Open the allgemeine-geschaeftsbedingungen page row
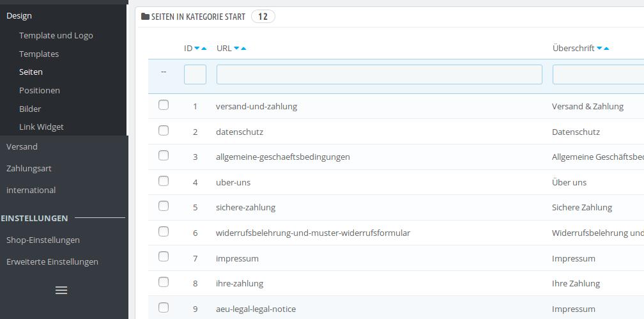The height and width of the screenshot is (319, 644). 283,157
